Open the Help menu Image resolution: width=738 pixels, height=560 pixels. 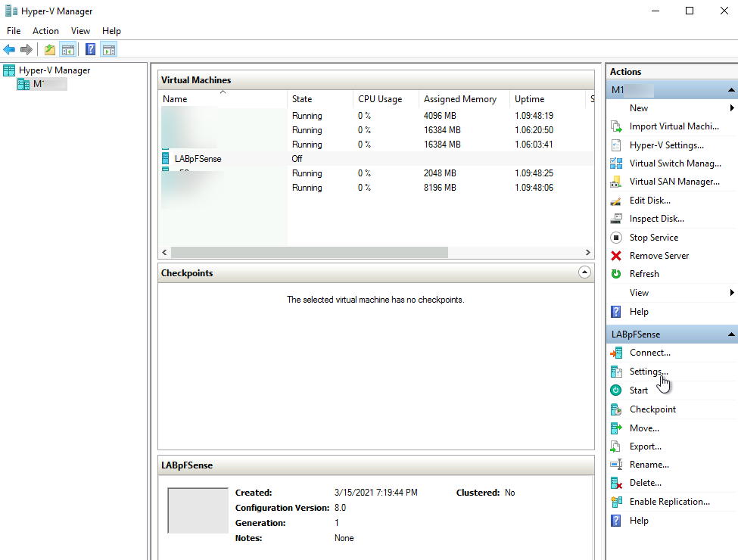111,30
